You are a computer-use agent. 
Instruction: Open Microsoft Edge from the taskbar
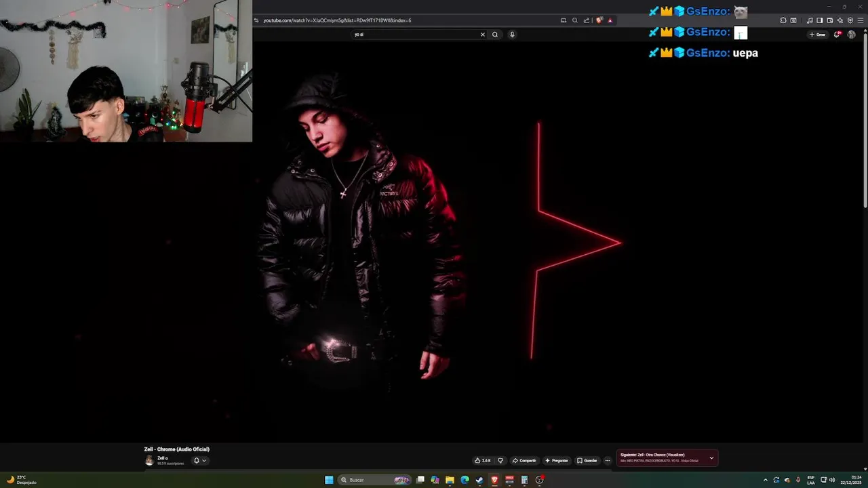pos(465,480)
